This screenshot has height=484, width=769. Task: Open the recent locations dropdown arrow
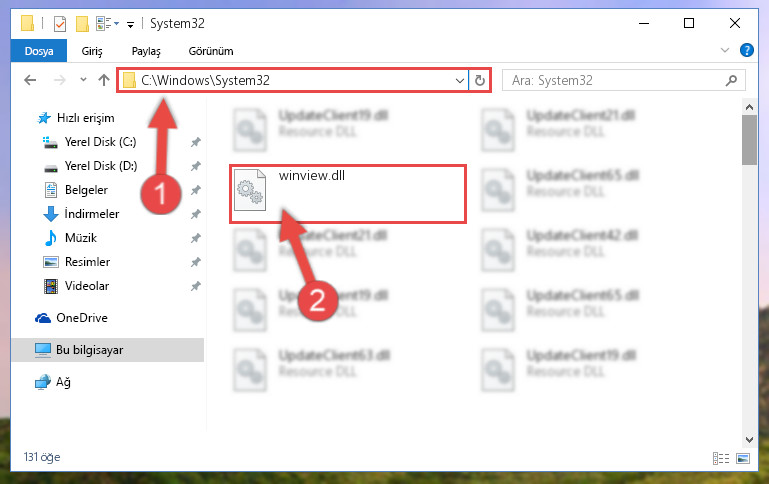83,79
